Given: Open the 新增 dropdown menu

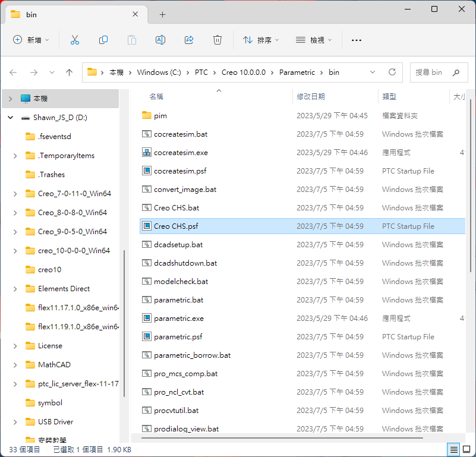Looking at the screenshot, I should point(31,40).
